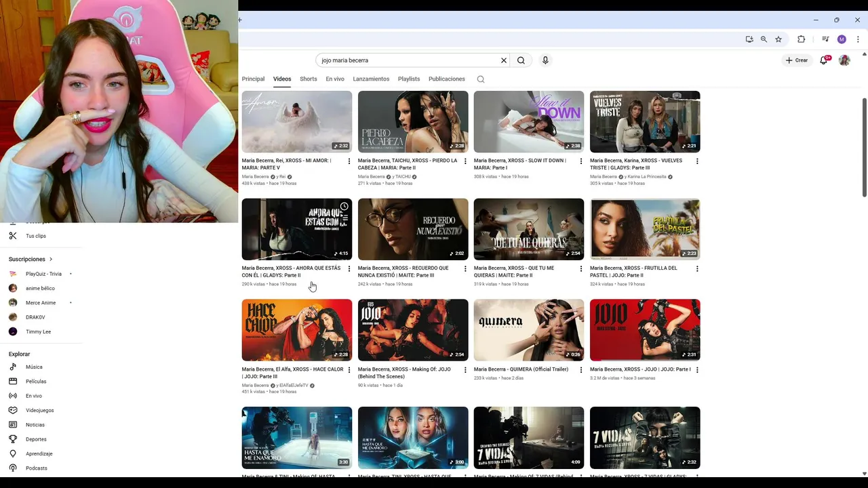This screenshot has width=868, height=488.
Task: Open the browser media control icon
Action: click(x=825, y=39)
